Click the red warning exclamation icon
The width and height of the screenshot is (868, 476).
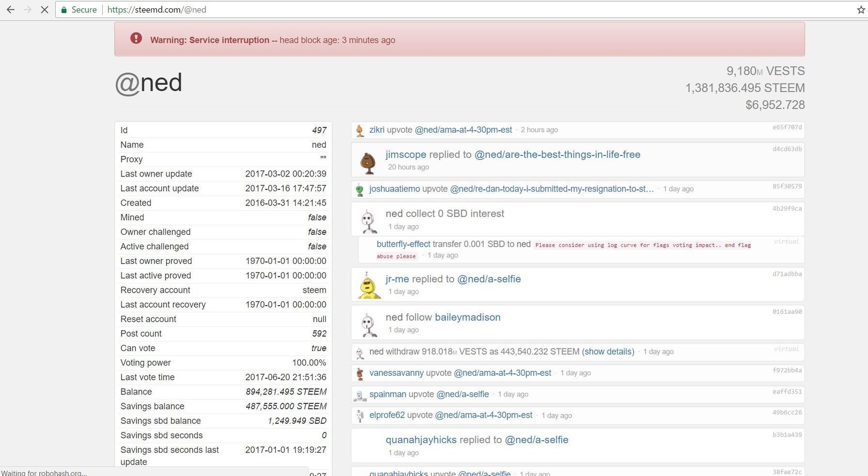(136, 38)
